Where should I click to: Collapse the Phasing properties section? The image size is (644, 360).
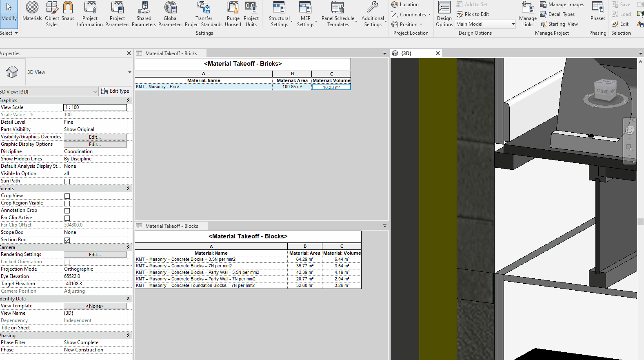tap(128, 336)
